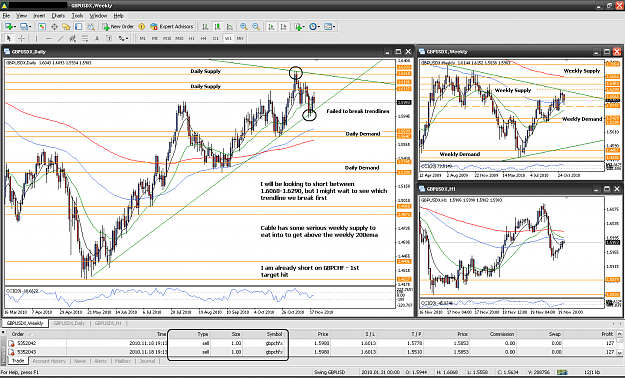Switch chart to Line Chart icon
The width and height of the screenshot is (625, 378).
(230, 27)
